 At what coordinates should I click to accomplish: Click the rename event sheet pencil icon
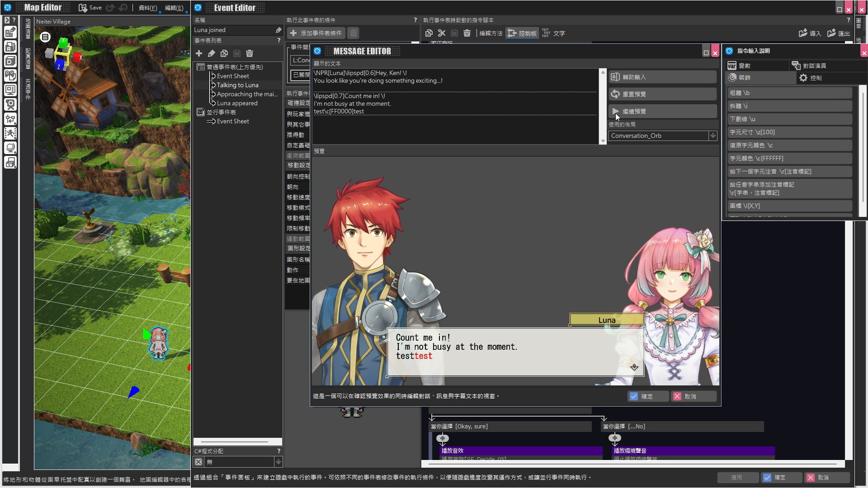click(x=211, y=53)
